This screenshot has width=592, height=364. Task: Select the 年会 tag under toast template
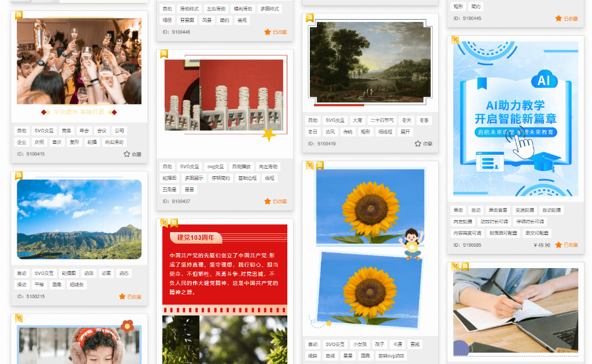tap(84, 131)
